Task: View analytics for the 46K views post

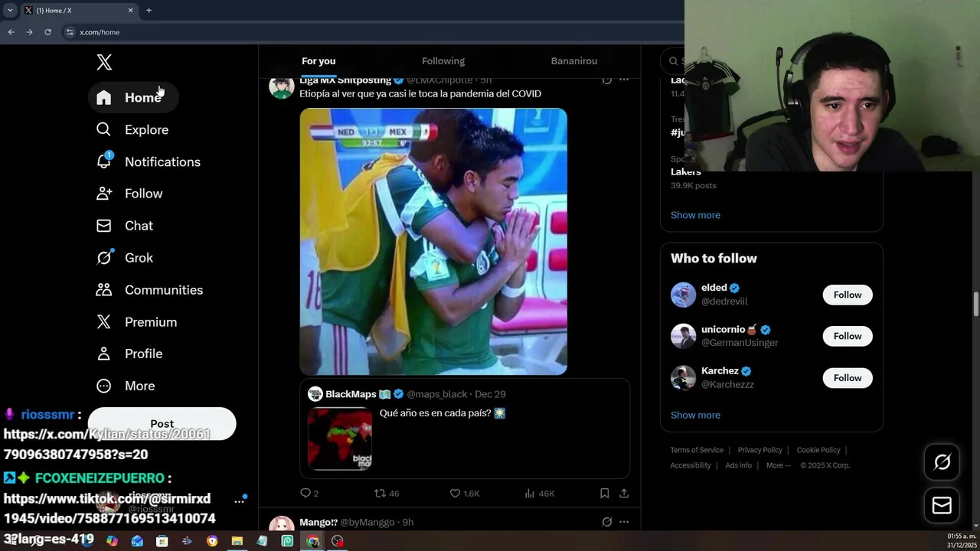Action: (x=539, y=494)
